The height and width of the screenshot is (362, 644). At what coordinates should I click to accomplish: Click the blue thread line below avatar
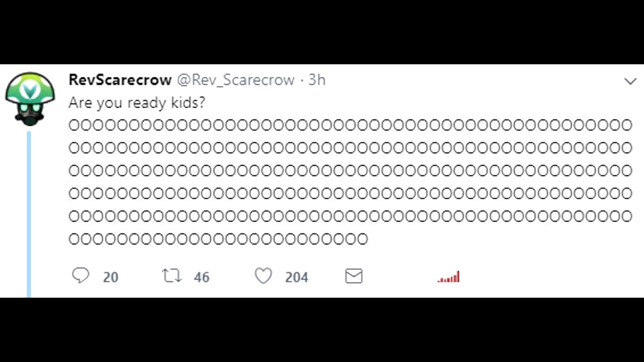29,211
